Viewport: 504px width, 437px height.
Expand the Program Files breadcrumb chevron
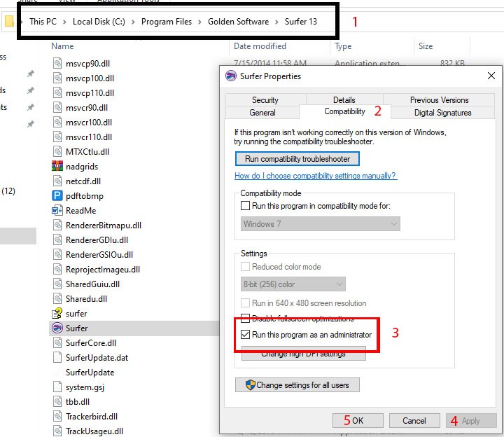coord(199,22)
